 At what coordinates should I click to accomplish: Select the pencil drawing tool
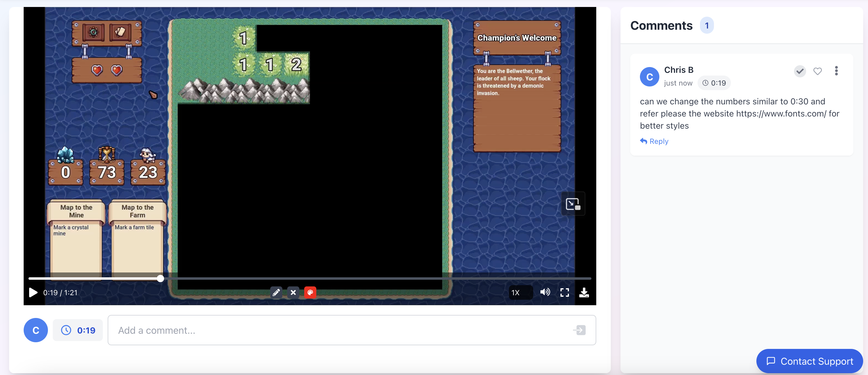tap(276, 292)
